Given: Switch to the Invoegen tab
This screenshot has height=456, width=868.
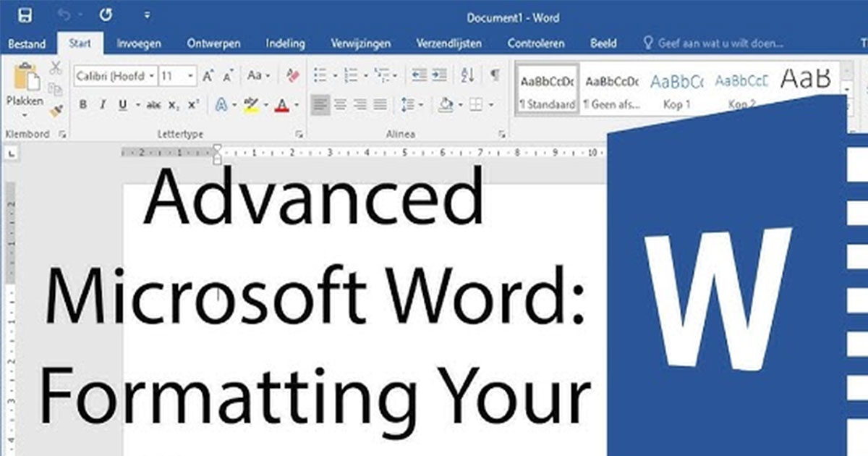Looking at the screenshot, I should [x=139, y=43].
